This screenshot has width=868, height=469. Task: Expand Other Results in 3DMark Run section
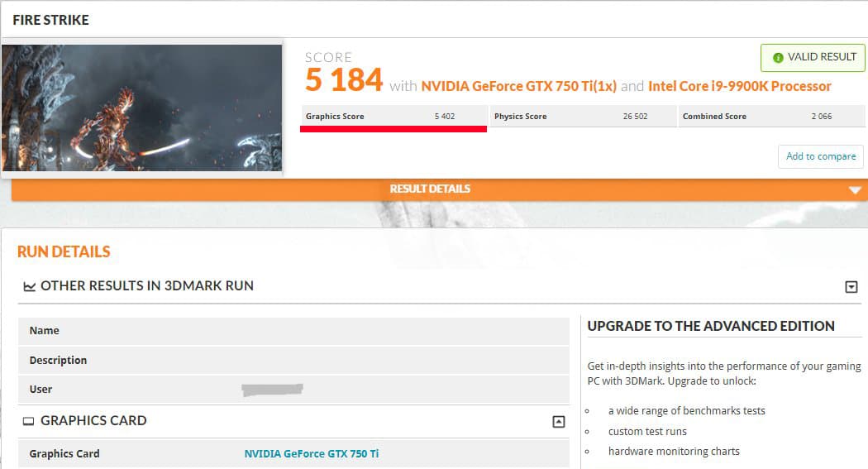(851, 287)
